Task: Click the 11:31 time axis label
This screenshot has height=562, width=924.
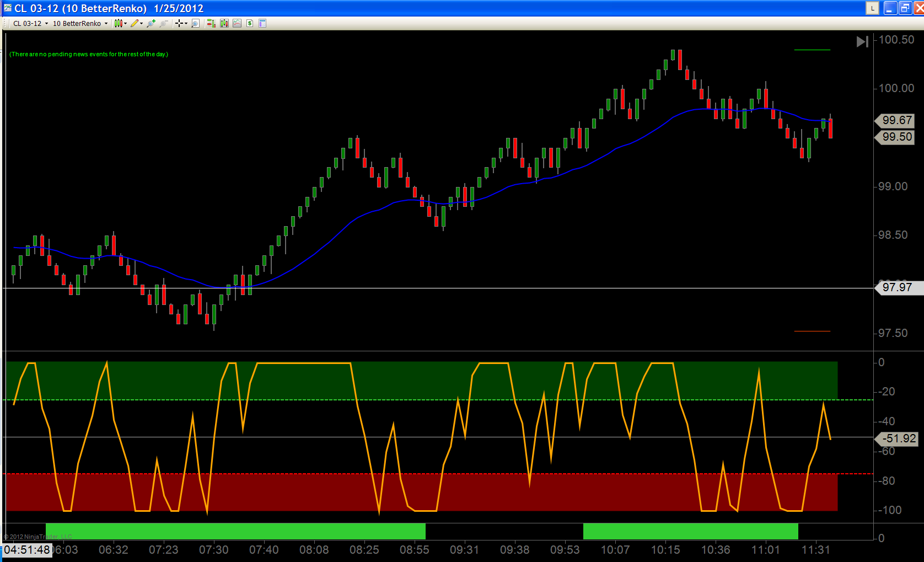Action: [x=816, y=550]
